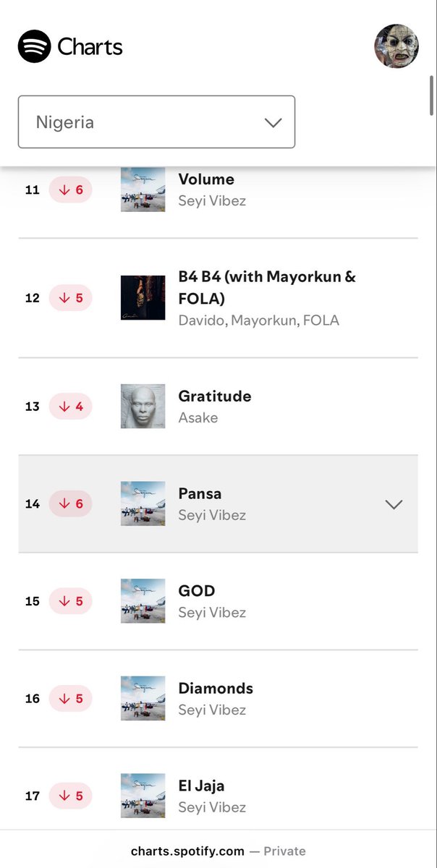Image resolution: width=437 pixels, height=868 pixels.
Task: Click the down-5 badge beside GOD
Action: 70,601
